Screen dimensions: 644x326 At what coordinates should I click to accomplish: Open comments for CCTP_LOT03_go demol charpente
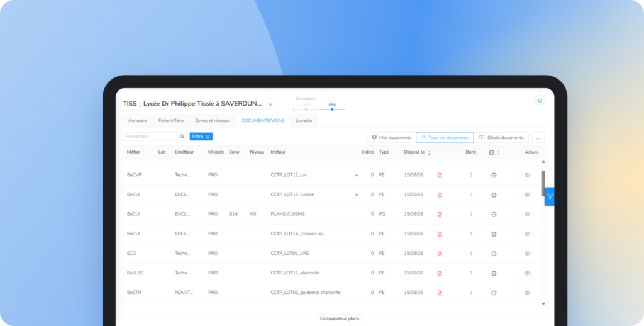point(494,293)
